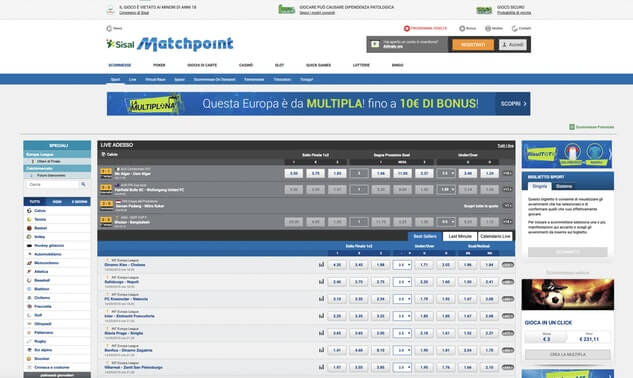
Task: Open Under/Over dropdown for Benfica - Dinamo Zagabria
Action: point(402,350)
